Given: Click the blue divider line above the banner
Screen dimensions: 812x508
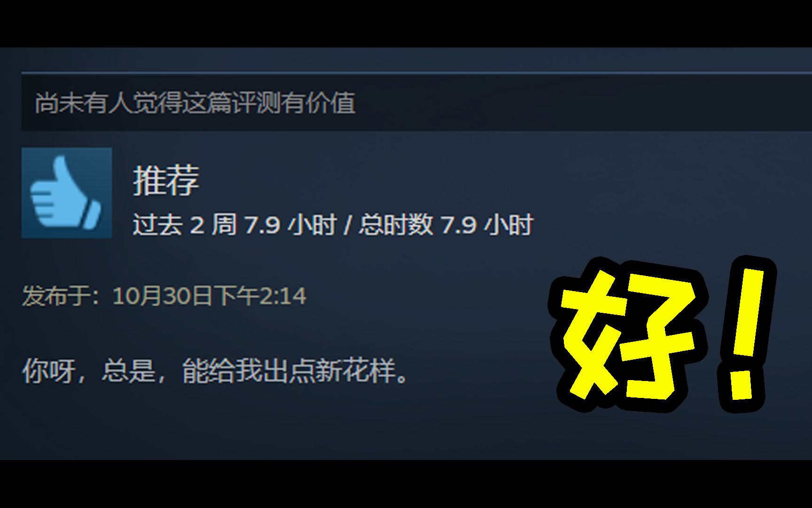Looking at the screenshot, I should 416,73.
